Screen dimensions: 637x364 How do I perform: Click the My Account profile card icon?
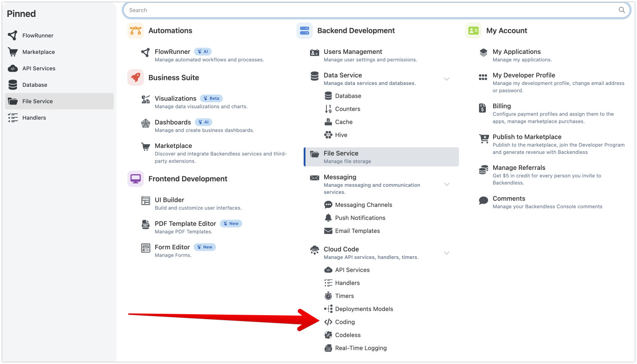coord(474,31)
